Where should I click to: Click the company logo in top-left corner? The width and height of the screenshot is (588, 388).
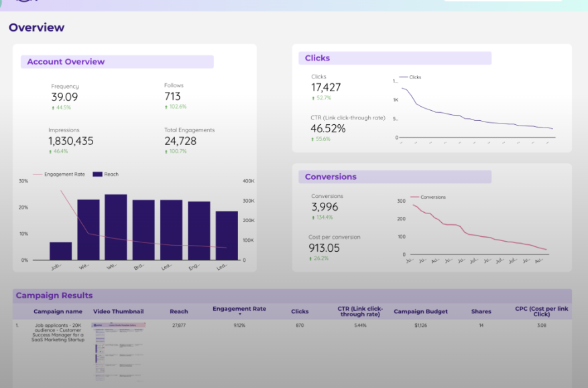(x=25, y=3)
